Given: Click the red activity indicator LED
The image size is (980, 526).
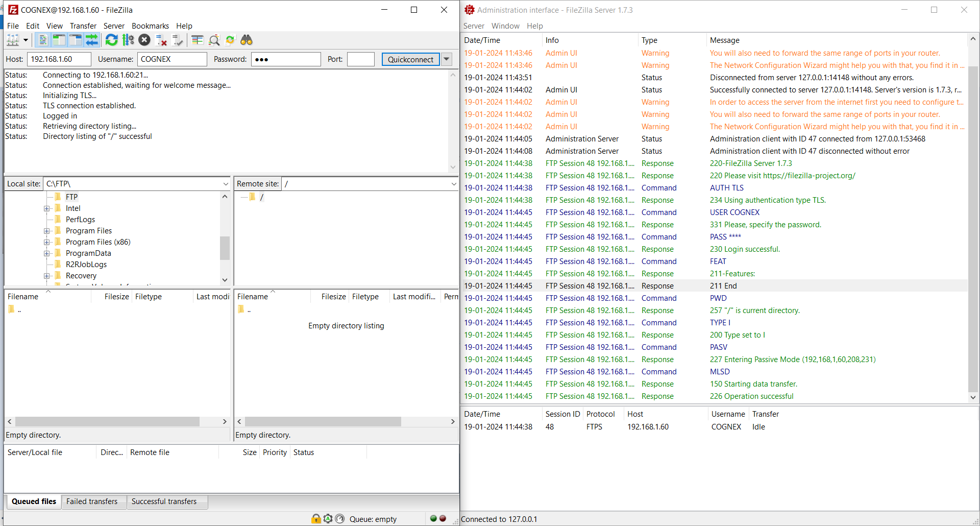Looking at the screenshot, I should [443, 518].
